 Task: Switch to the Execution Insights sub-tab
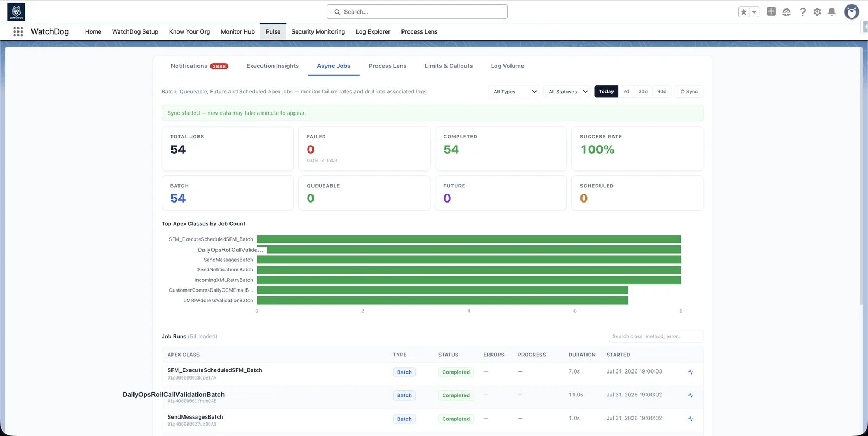[x=272, y=66]
